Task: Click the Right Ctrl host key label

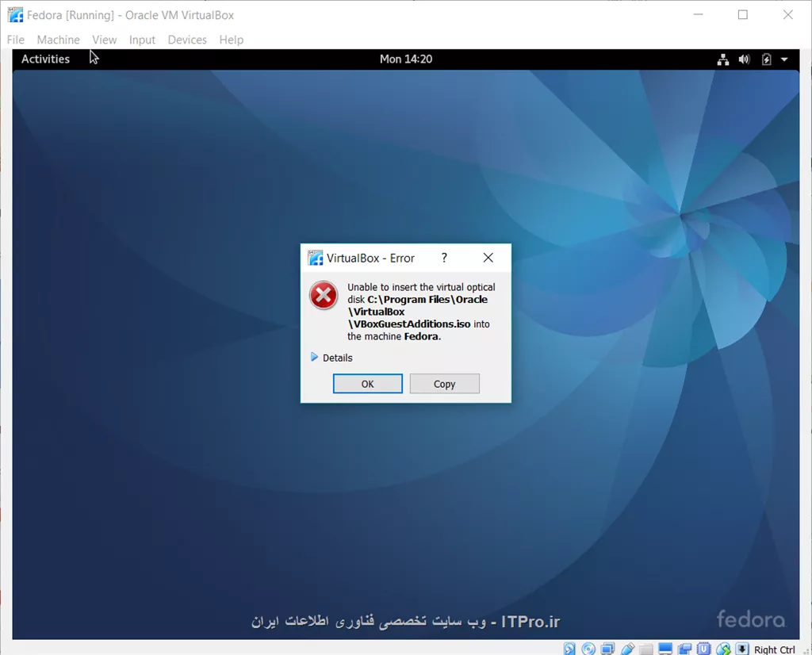Action: 775,649
